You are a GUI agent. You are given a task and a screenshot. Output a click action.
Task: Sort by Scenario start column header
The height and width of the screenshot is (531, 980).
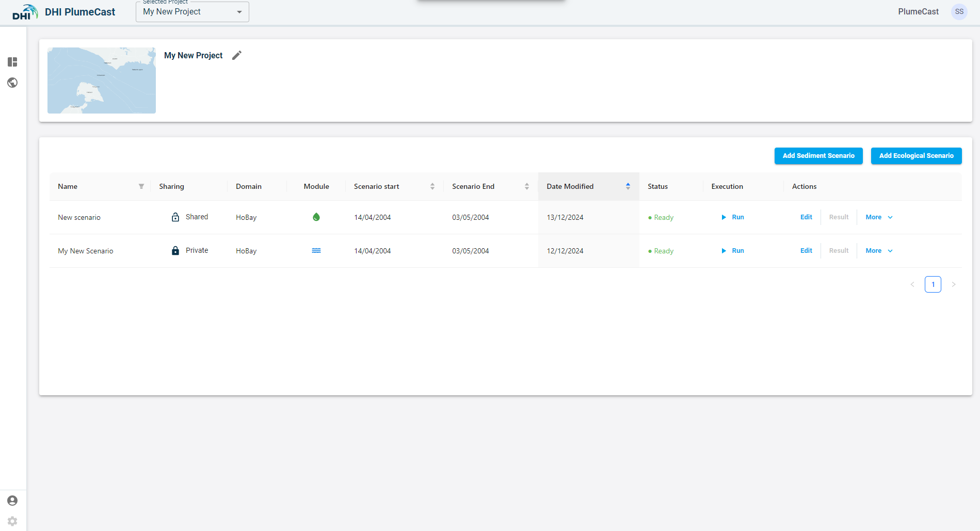tap(432, 186)
